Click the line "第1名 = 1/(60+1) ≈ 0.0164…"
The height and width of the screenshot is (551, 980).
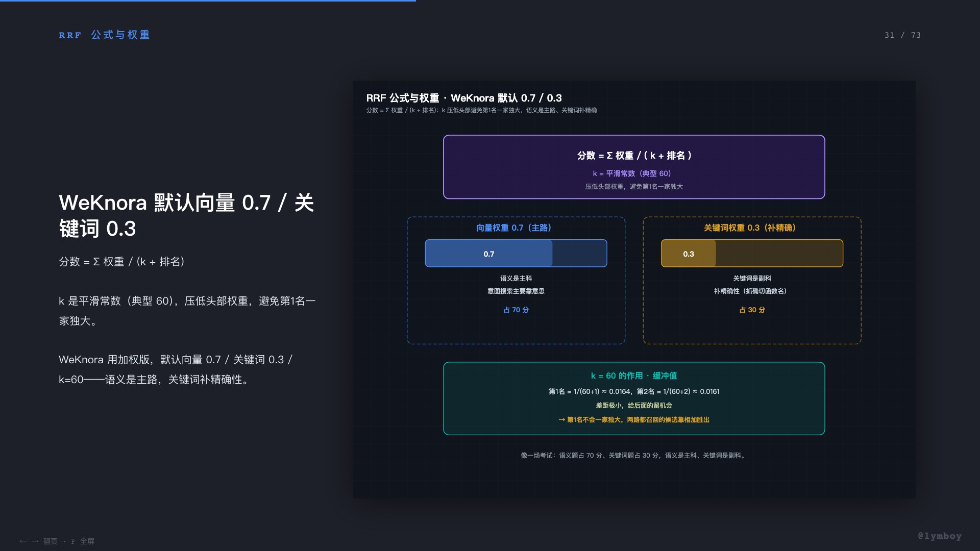[634, 392]
